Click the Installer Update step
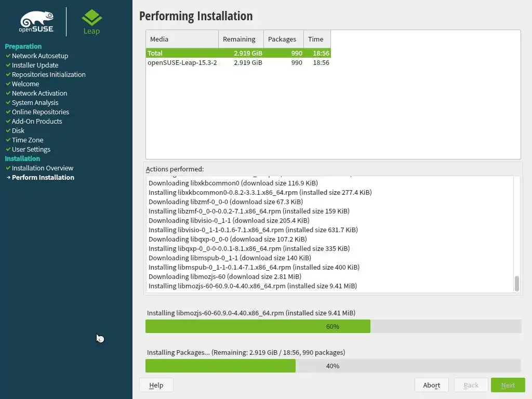This screenshot has width=532, height=399. pyautogui.click(x=35, y=65)
